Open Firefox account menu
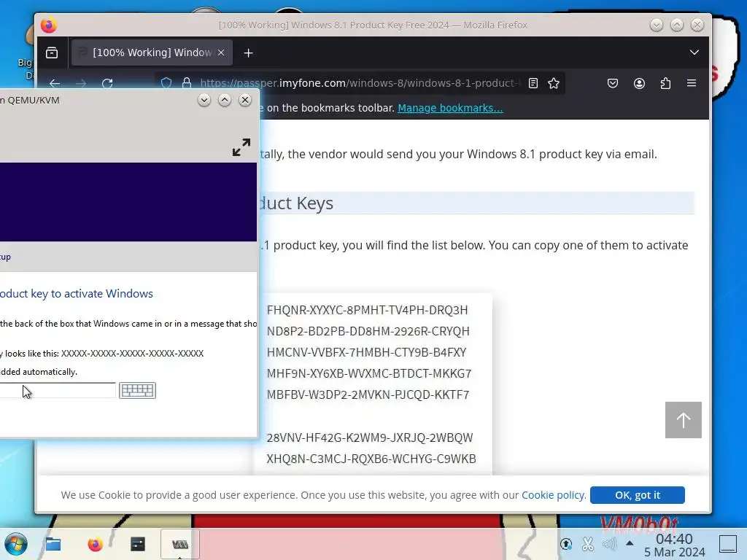The image size is (747, 560). tap(639, 83)
